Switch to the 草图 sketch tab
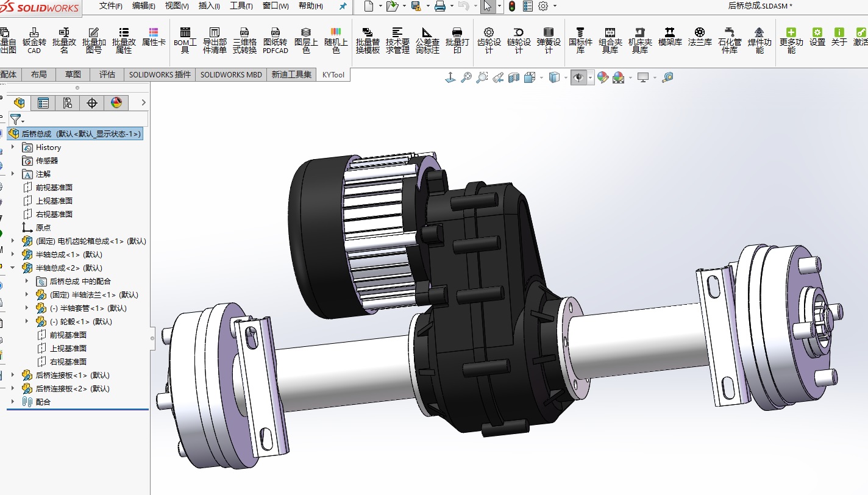868x495 pixels. (73, 74)
